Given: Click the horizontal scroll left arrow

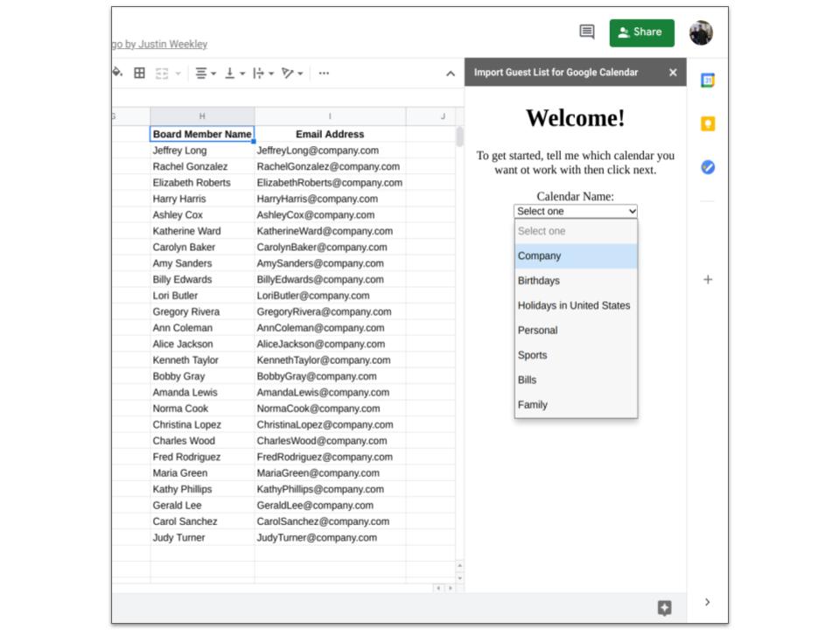Looking at the screenshot, I should click(x=438, y=588).
